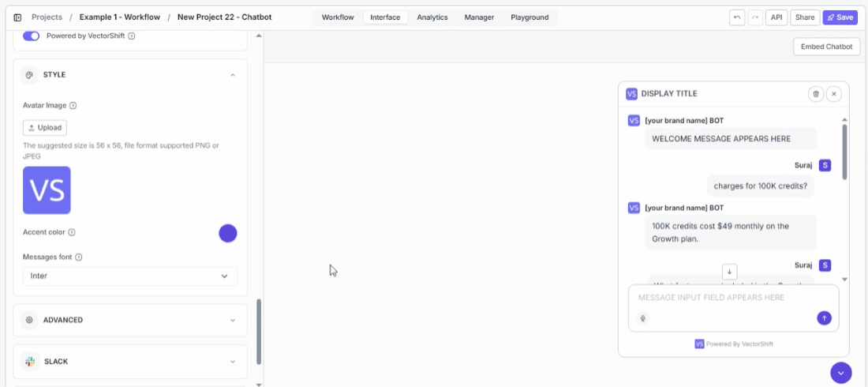868x387 pixels.
Task: Open the Messages font dropdown
Action: coord(130,276)
